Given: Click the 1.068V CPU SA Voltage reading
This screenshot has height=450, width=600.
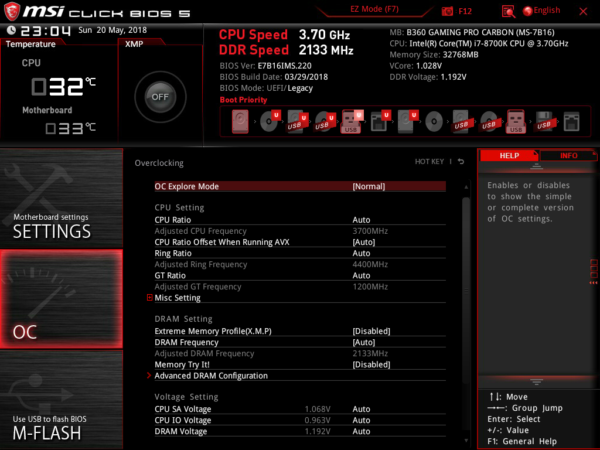Looking at the screenshot, I should tap(318, 409).
